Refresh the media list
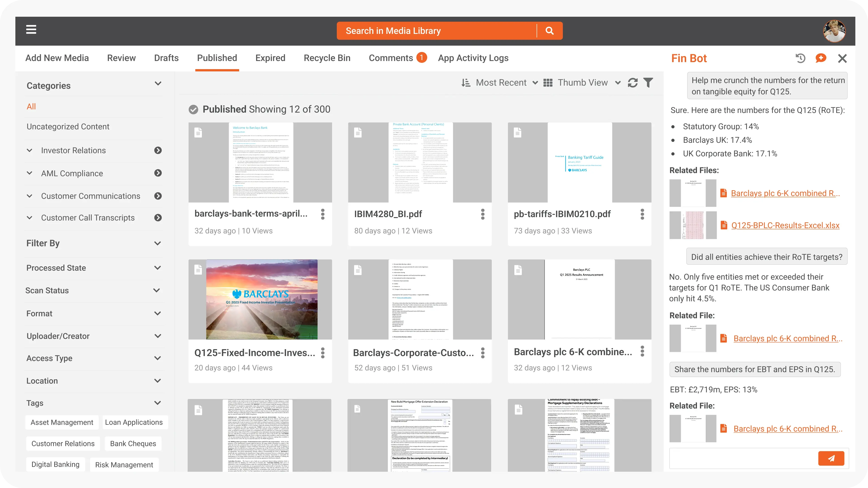The height and width of the screenshot is (488, 868). [632, 83]
